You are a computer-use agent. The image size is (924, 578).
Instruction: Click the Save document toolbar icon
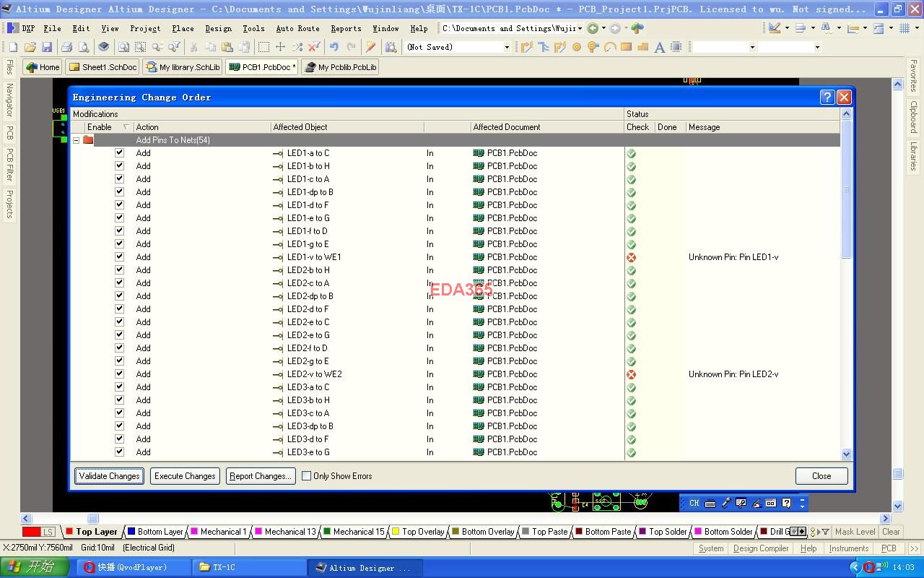(x=47, y=47)
